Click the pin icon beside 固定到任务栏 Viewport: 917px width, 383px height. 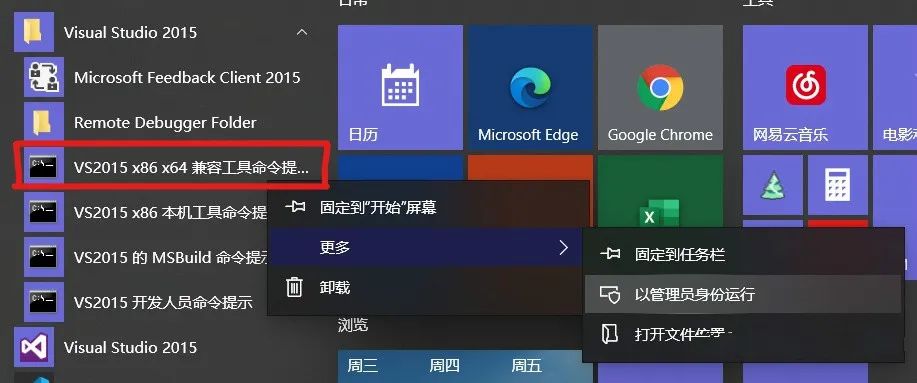coord(611,254)
